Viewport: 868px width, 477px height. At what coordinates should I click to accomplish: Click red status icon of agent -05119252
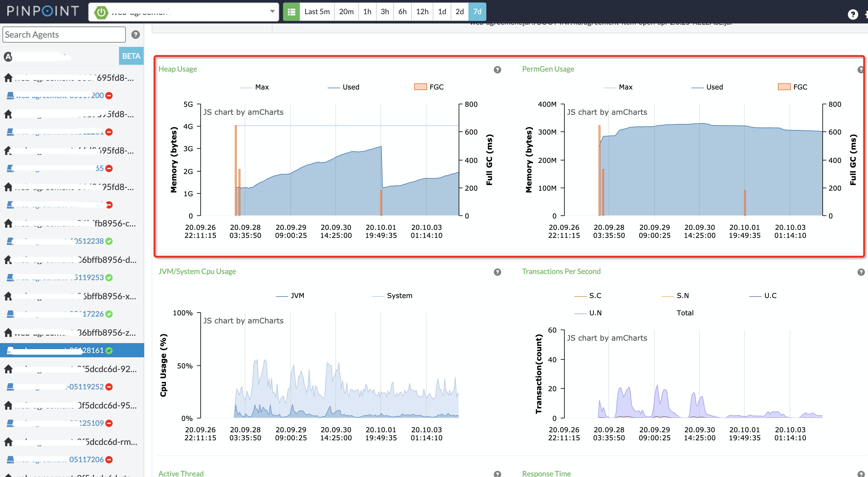point(109,387)
